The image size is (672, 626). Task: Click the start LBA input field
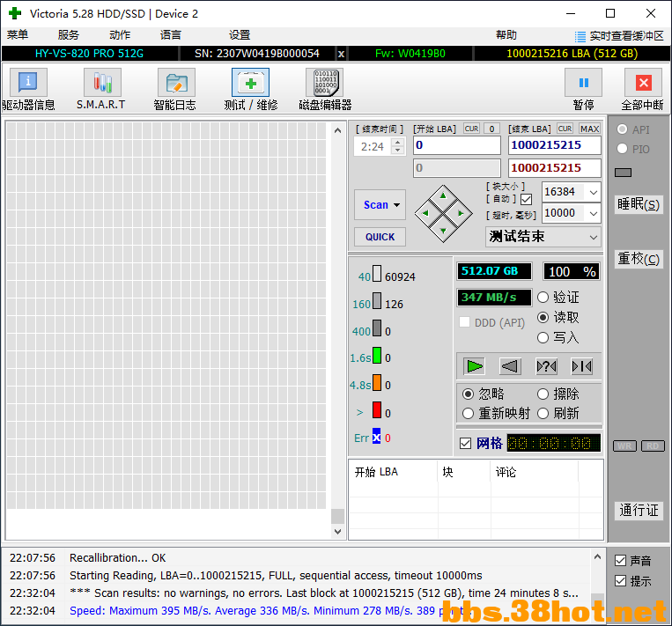coord(457,145)
